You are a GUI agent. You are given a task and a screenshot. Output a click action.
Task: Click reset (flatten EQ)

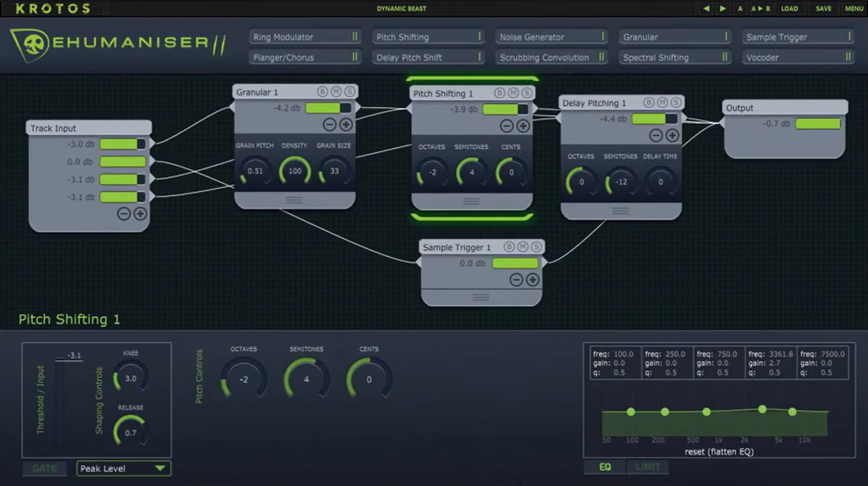click(x=719, y=451)
